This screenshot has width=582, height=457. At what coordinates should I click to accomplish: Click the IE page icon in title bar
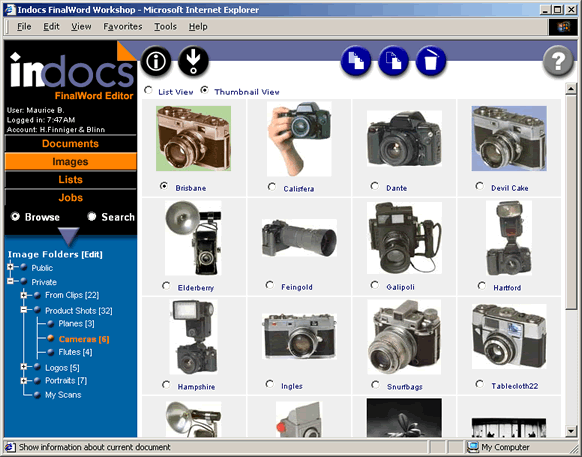[10, 10]
